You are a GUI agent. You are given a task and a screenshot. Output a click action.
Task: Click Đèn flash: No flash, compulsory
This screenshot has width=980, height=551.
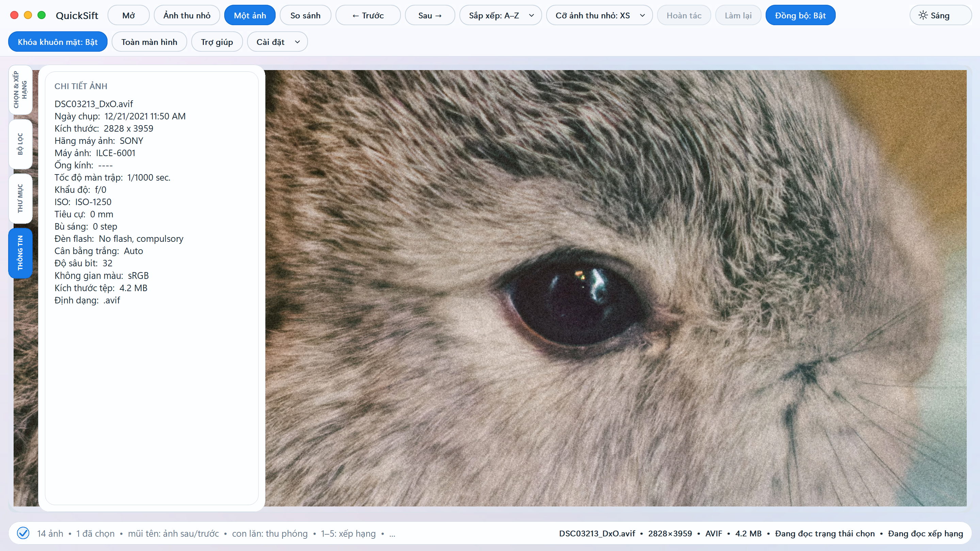(119, 238)
